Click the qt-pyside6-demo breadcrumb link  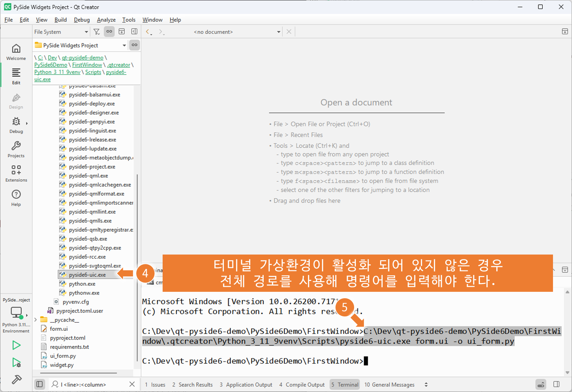pos(83,58)
